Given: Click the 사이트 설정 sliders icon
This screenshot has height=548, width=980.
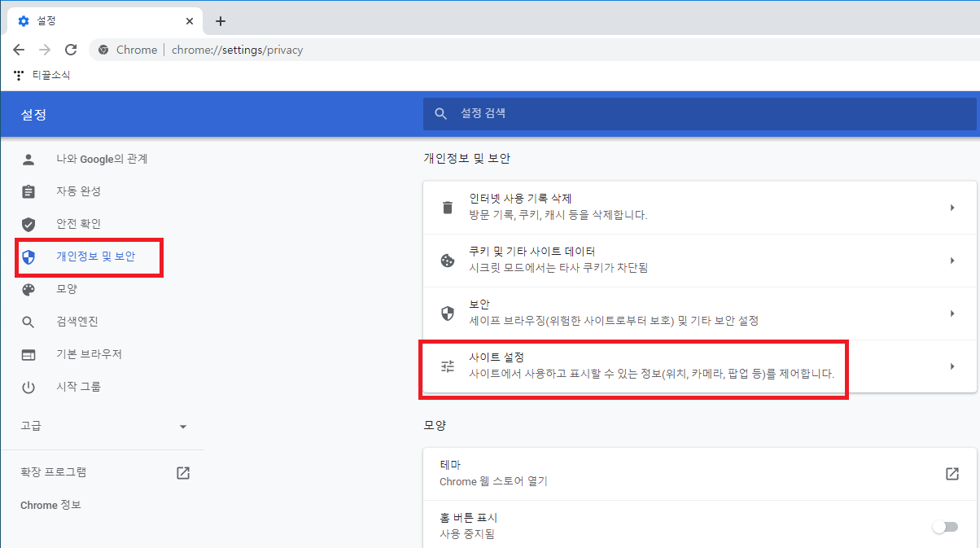Looking at the screenshot, I should tap(447, 366).
